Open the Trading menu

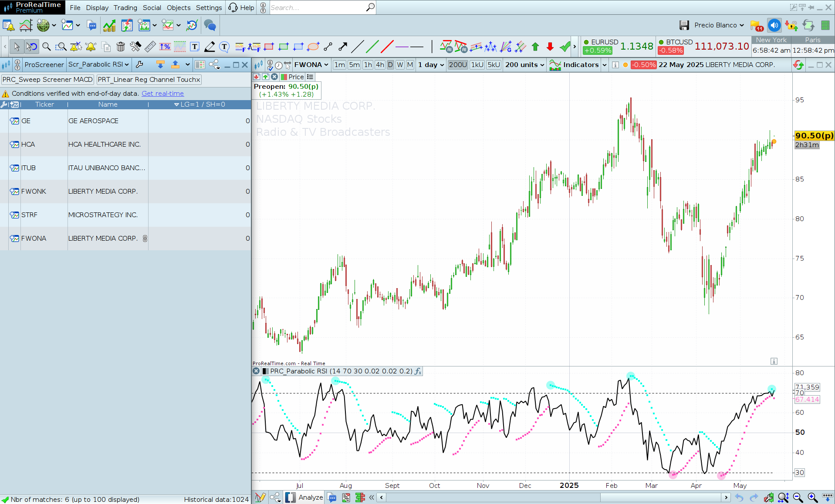(x=125, y=7)
